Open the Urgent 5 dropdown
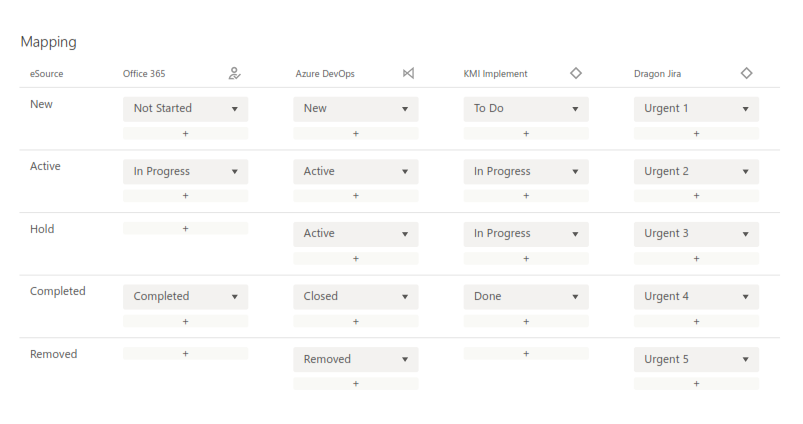803x424 pixels. click(696, 359)
